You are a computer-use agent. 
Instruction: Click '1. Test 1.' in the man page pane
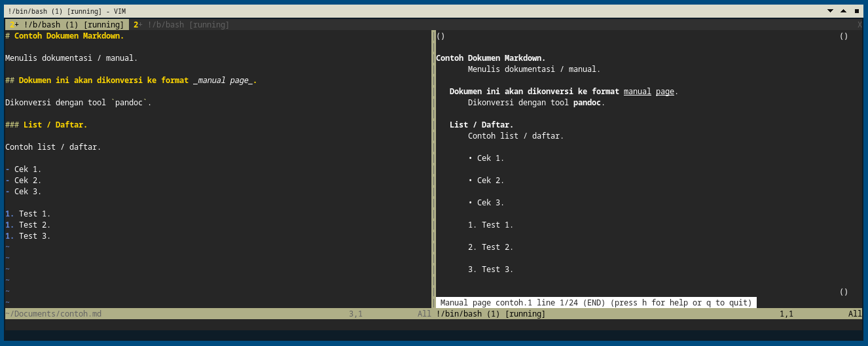[491, 225]
